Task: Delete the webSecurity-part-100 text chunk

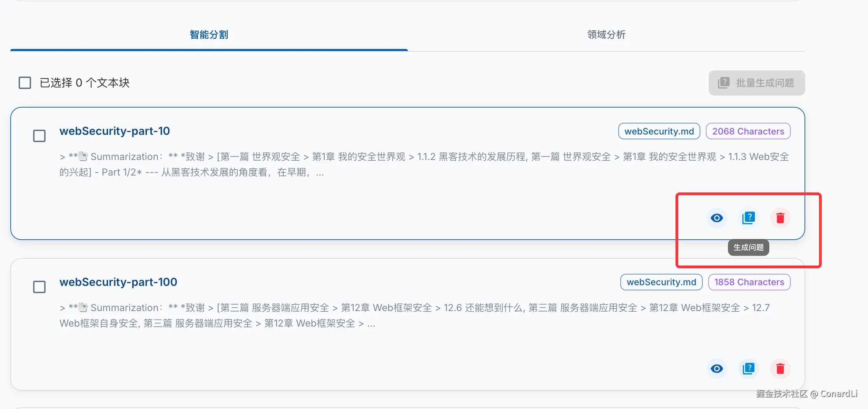Action: coord(780,369)
